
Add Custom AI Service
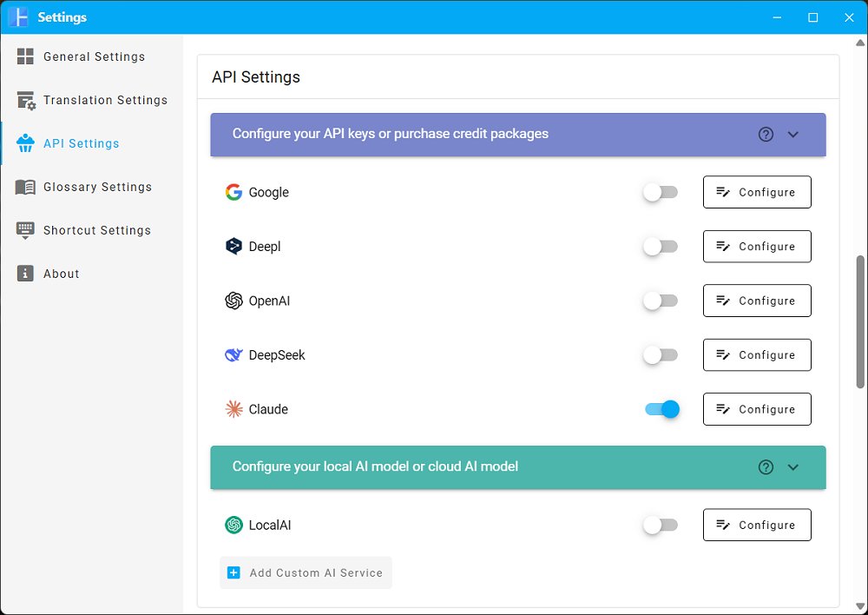[306, 573]
